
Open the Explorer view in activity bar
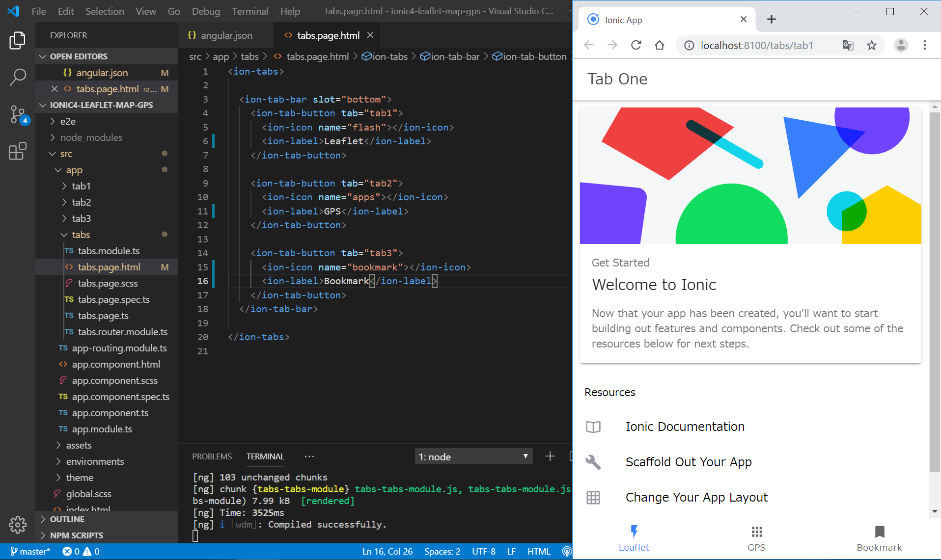18,41
